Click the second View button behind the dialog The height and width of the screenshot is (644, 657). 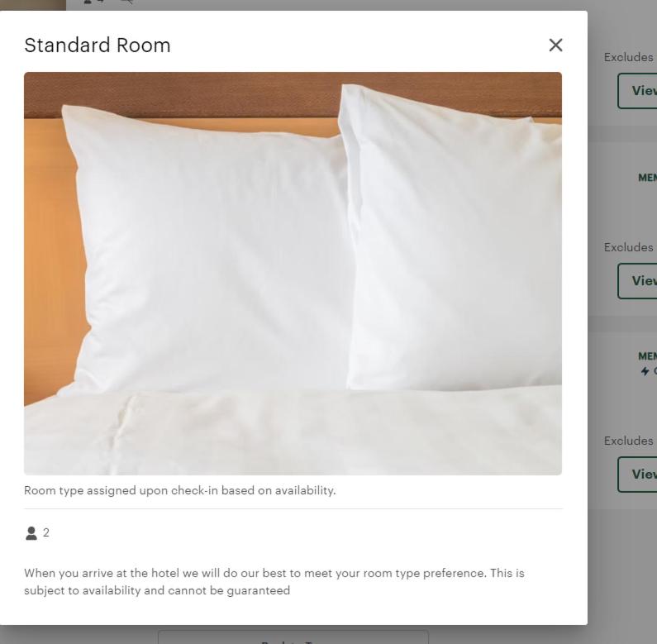(639, 281)
